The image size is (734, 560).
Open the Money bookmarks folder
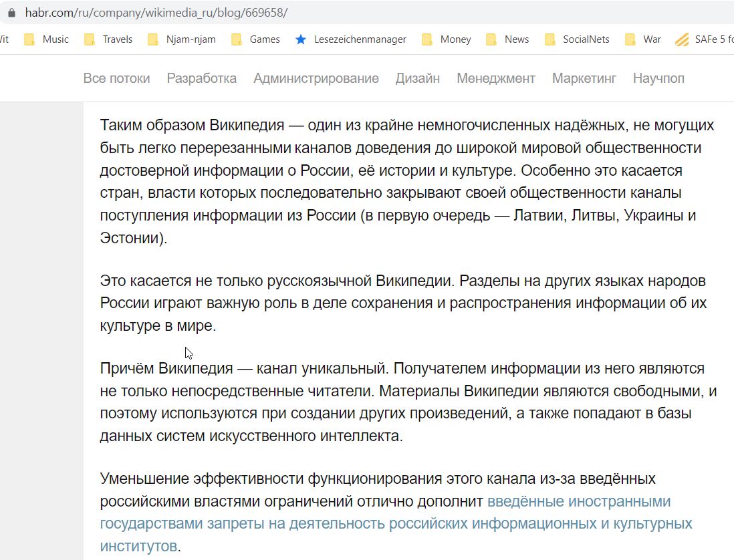coord(447,39)
